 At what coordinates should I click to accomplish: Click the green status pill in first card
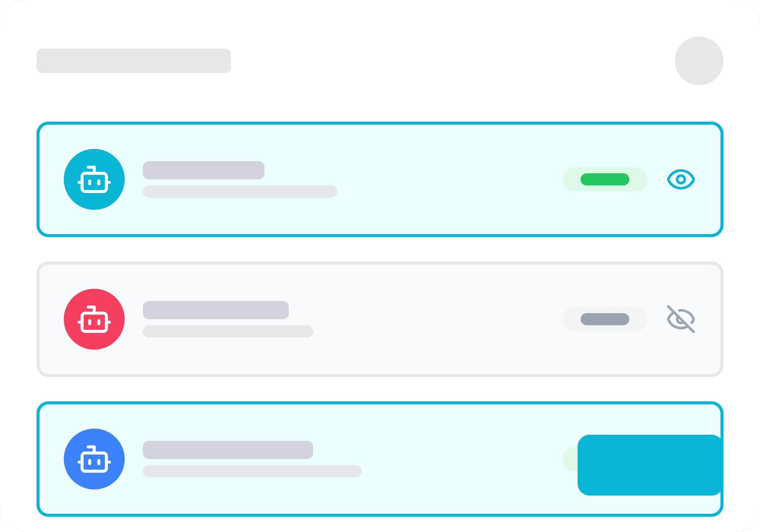(x=604, y=179)
